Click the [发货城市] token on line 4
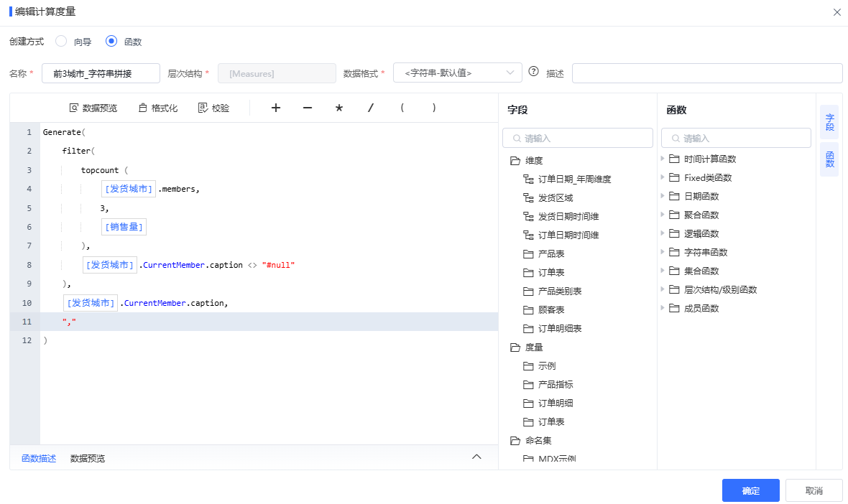Viewport: 848px width, 504px height. 129,189
